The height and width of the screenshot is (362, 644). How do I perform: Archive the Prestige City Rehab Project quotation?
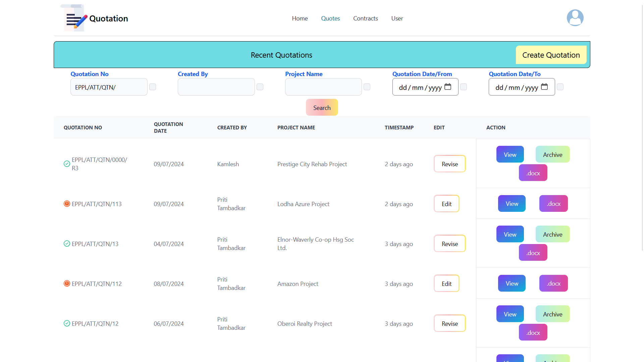tap(552, 155)
